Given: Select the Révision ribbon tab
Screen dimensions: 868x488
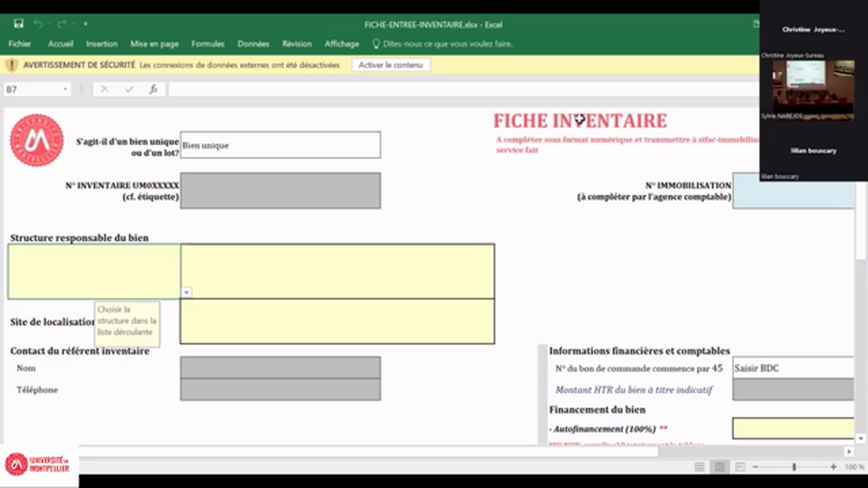Looking at the screenshot, I should pyautogui.click(x=296, y=43).
